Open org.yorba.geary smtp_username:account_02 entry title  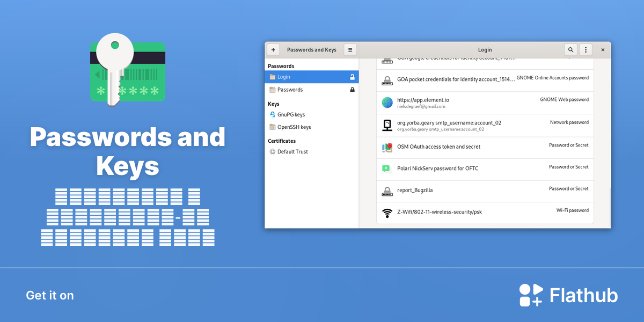point(449,122)
